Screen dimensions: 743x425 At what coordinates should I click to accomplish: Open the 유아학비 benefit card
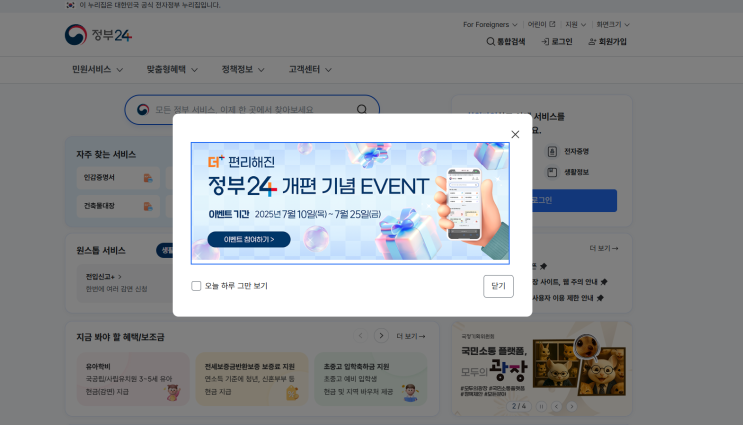pos(133,379)
